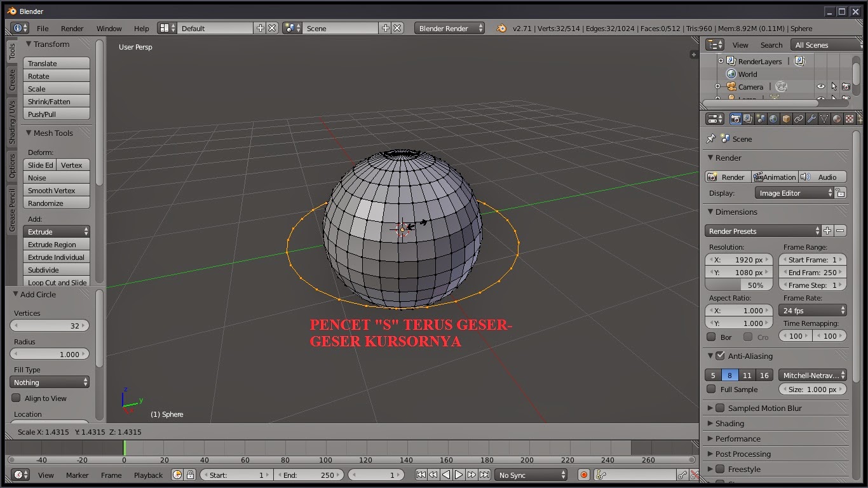Switch to the Create tool shelf tab
868x488 pixels.
click(x=11, y=79)
